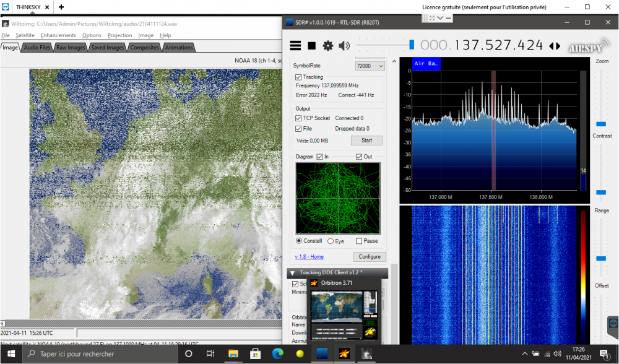Image resolution: width=619 pixels, height=364 pixels.
Task: Open SDR# settings gear icon
Action: tap(327, 46)
